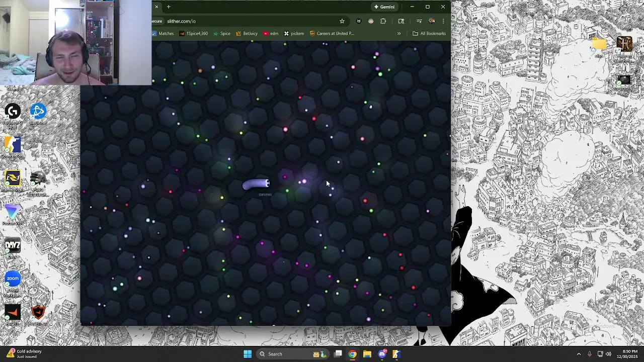Screen dimensions: 644x362
Task: Open FACEIT desktop icon
Action: point(13,315)
